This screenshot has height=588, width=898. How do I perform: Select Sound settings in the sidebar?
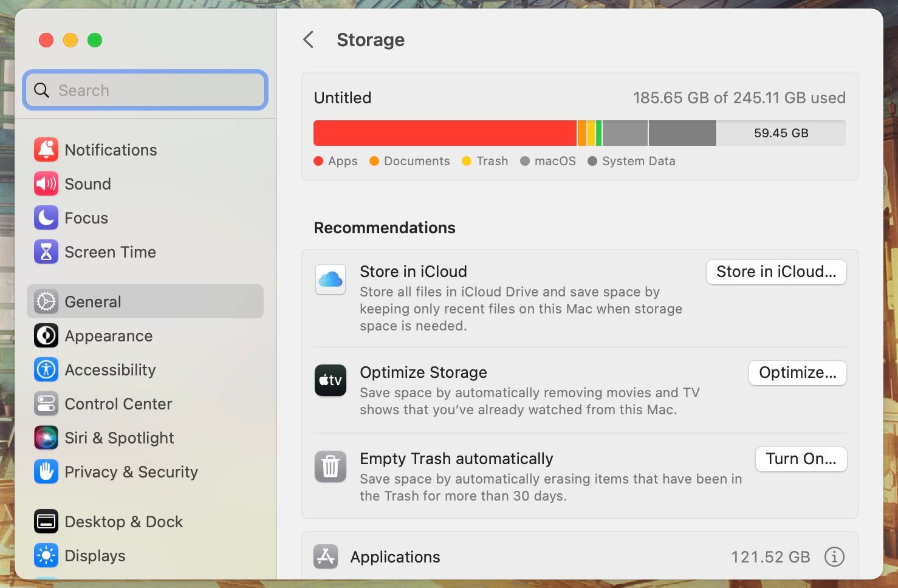click(87, 183)
